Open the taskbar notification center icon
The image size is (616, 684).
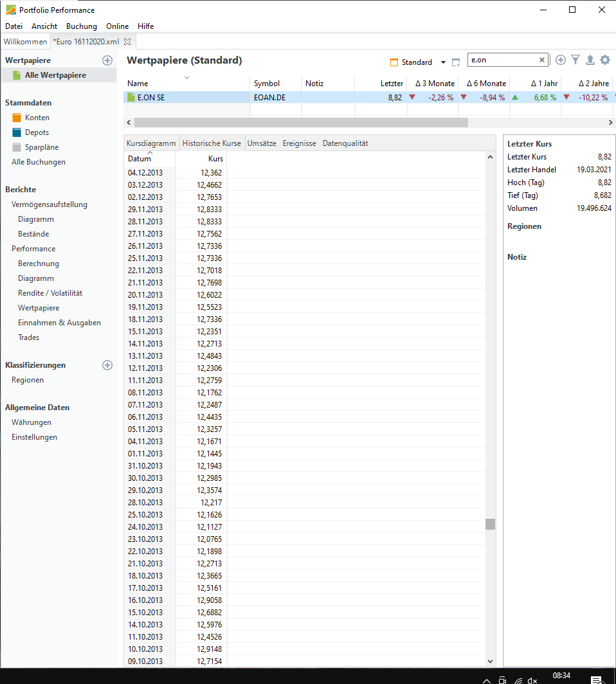pos(596,680)
